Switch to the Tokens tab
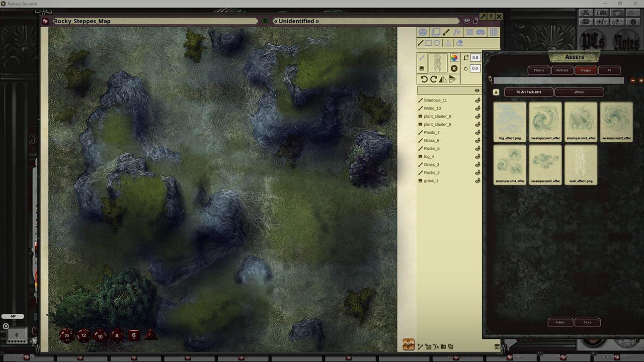The width and height of the screenshot is (644, 362). coord(538,70)
